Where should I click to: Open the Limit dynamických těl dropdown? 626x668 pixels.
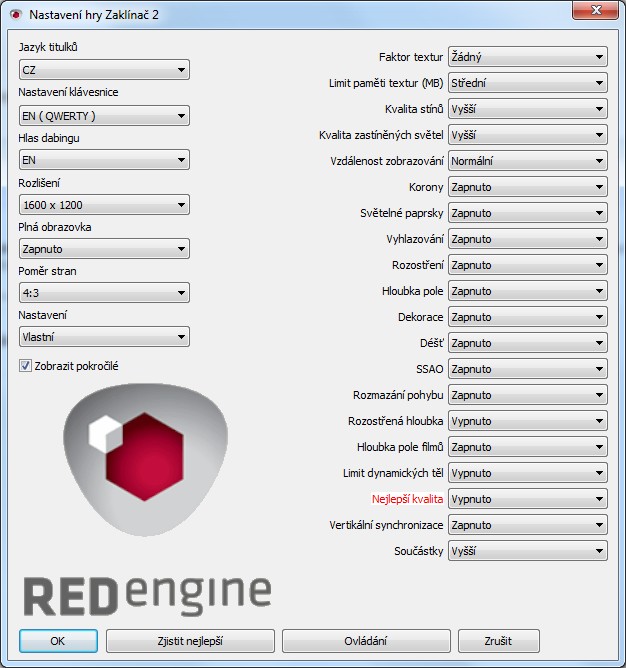point(528,472)
